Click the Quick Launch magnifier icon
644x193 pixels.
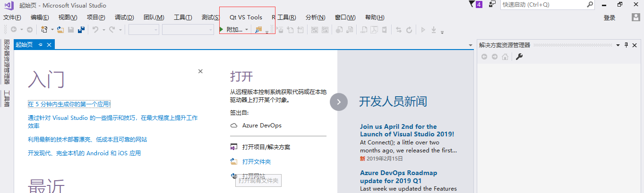[590, 4]
